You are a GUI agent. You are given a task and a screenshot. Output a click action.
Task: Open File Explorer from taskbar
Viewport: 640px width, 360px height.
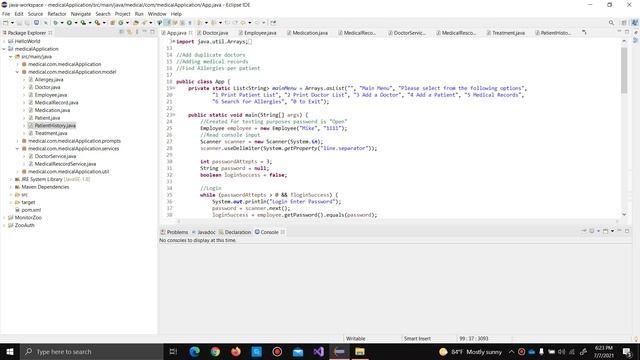360,351
